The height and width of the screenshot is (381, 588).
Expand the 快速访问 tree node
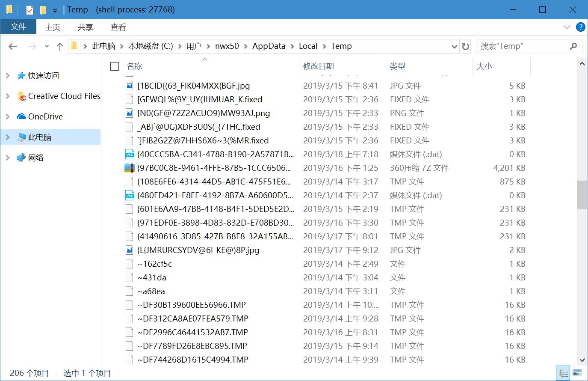coord(7,76)
